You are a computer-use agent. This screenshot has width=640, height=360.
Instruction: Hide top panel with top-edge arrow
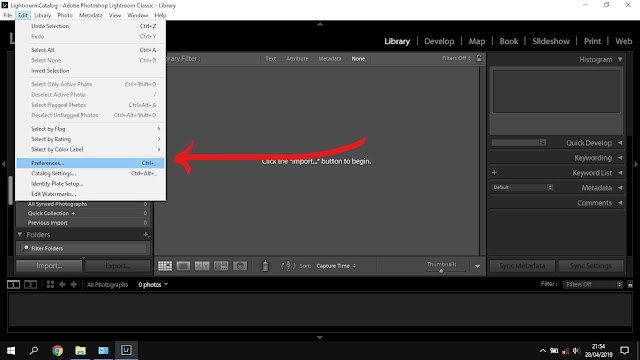(320, 24)
